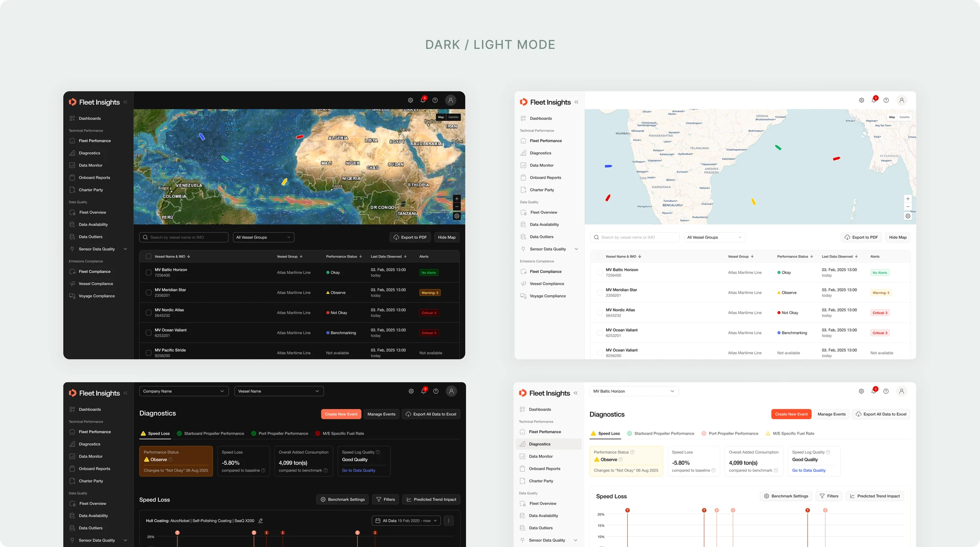Viewport: 980px width, 547px height.
Task: Select Port Propeller Performance tab in dark diagnostics
Action: pos(279,434)
